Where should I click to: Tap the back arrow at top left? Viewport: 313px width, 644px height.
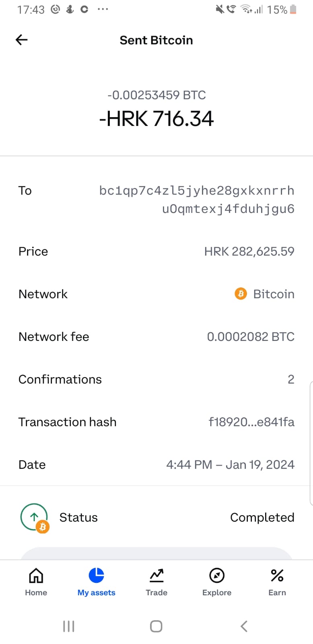(x=22, y=40)
